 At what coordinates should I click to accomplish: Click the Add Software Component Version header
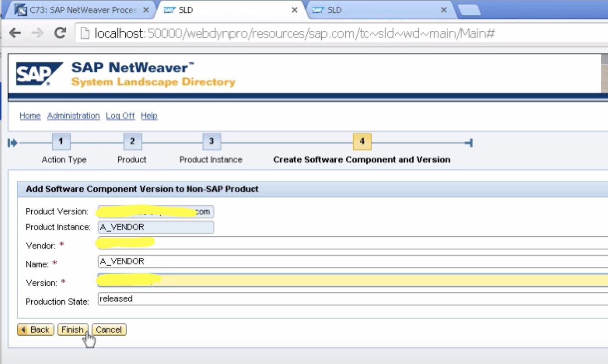point(142,189)
